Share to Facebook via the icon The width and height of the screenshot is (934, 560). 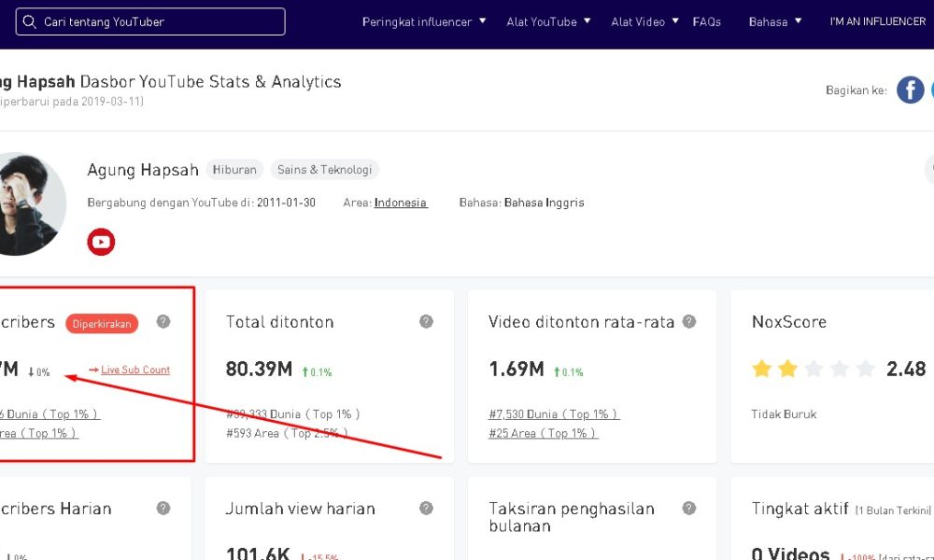tap(910, 90)
